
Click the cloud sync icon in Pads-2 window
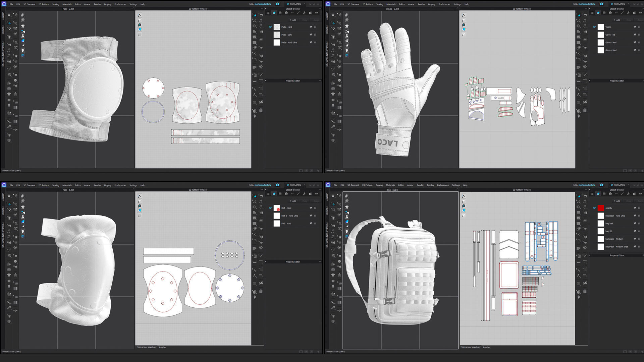pyautogui.click(x=277, y=4)
